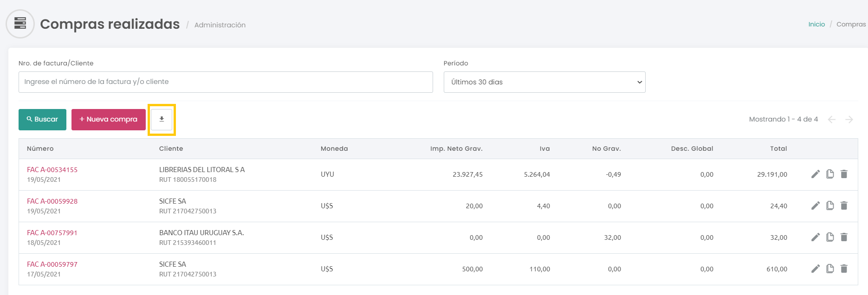Duplicate purchase FAC A-00059928 copy icon
This screenshot has width=868, height=295.
pyautogui.click(x=830, y=205)
